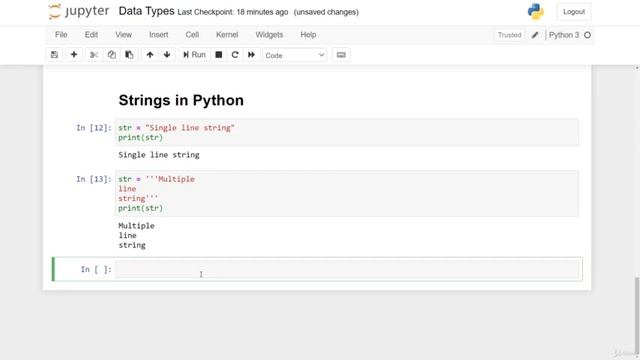Open the Edit menu
The height and width of the screenshot is (360, 640).
coord(91,35)
